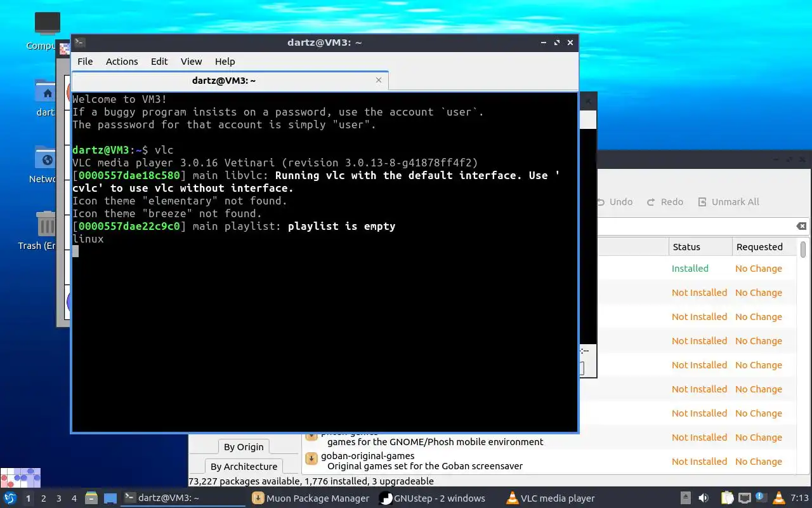Click the VLC cone tray icon
Viewport: 812px width, 508px height.
(778, 498)
